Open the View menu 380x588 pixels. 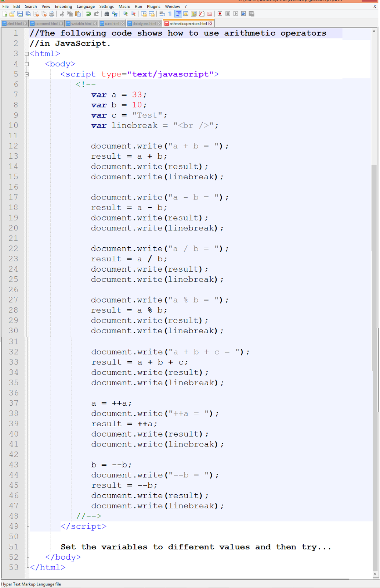[46, 6]
